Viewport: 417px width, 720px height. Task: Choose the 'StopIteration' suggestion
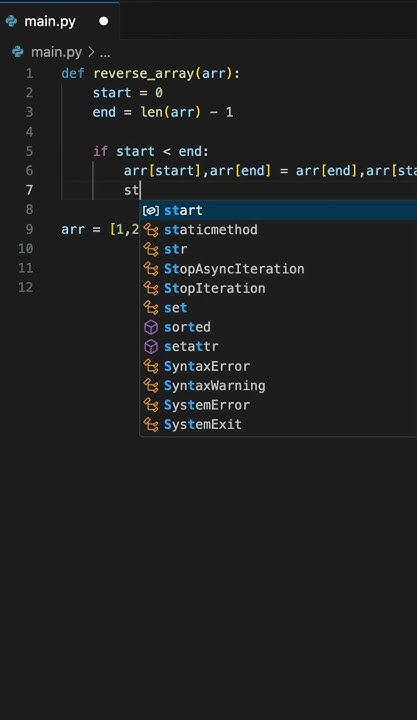pos(278,288)
